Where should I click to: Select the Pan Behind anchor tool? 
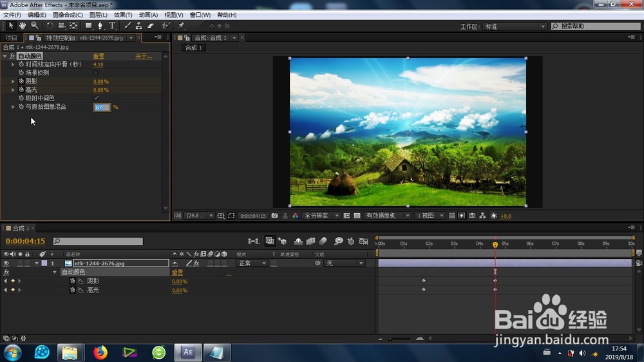click(x=73, y=26)
